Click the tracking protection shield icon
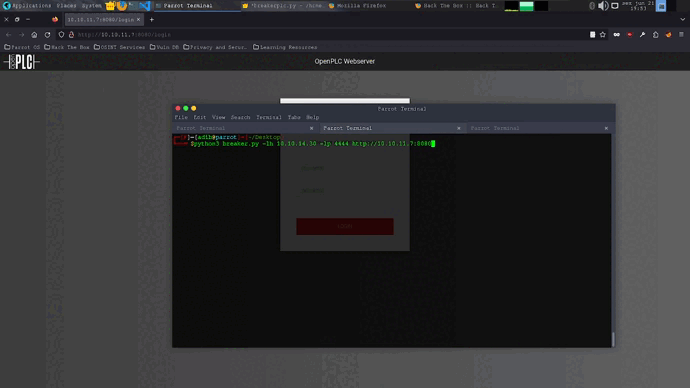 coord(61,34)
